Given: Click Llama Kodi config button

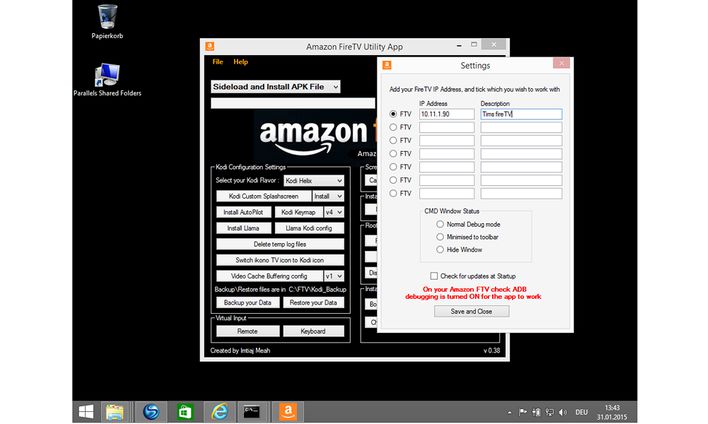Looking at the screenshot, I should [x=309, y=228].
